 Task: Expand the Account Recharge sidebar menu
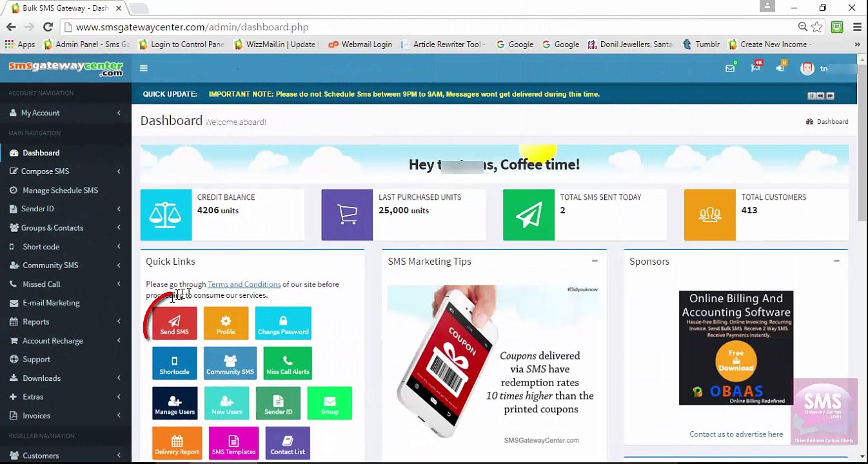[66, 341]
